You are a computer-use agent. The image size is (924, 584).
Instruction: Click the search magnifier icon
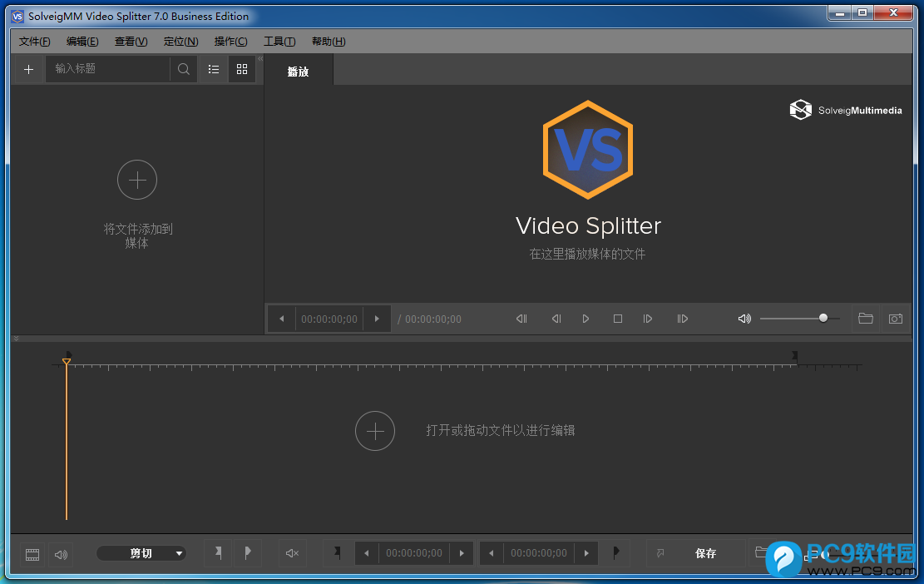184,70
